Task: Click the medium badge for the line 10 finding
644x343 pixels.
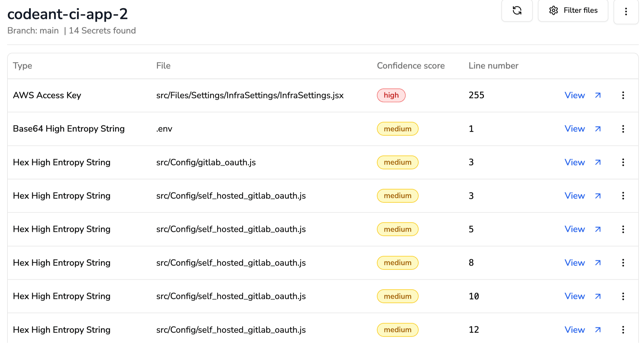Action: (x=397, y=296)
